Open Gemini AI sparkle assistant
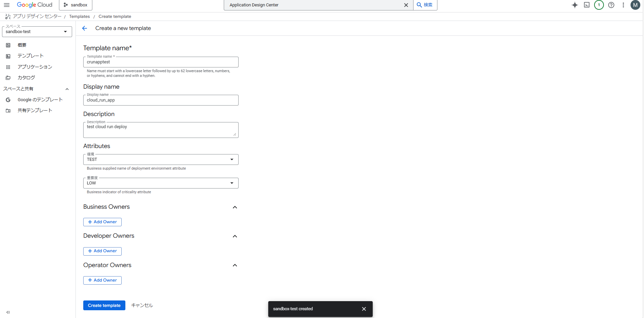The width and height of the screenshot is (644, 318). point(575,5)
